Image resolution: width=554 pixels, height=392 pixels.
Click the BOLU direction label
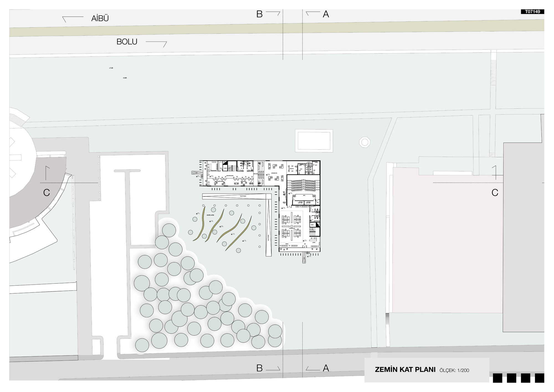127,42
